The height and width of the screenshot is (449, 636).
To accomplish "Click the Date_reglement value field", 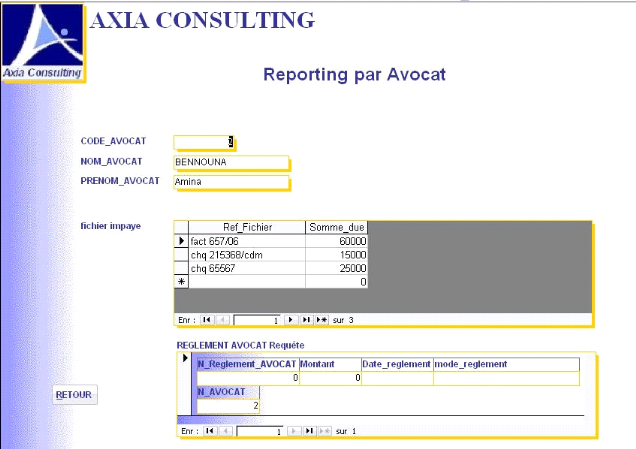I will [x=397, y=378].
